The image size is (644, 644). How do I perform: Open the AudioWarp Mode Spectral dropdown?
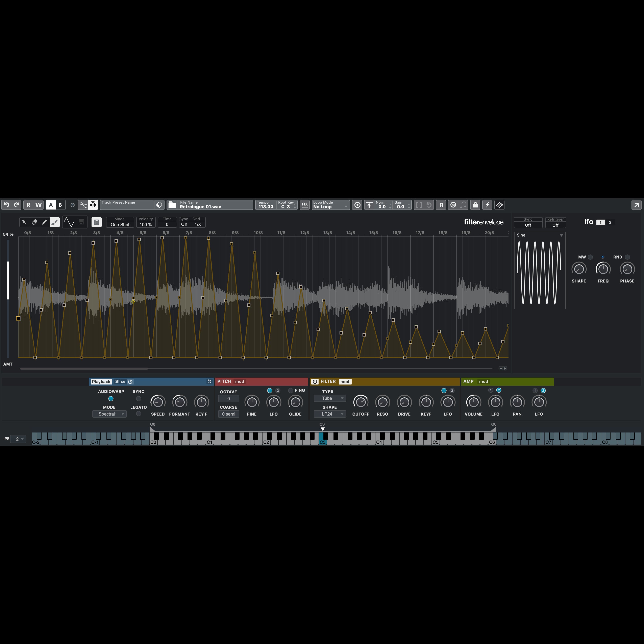[x=109, y=414]
